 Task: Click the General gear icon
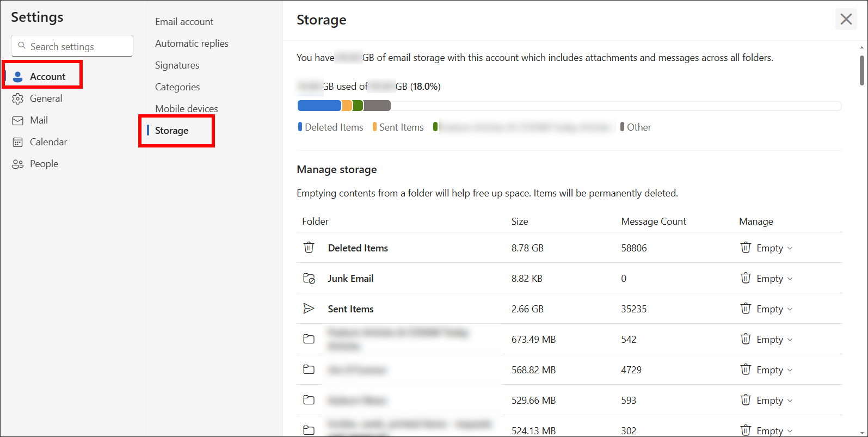pyautogui.click(x=18, y=99)
